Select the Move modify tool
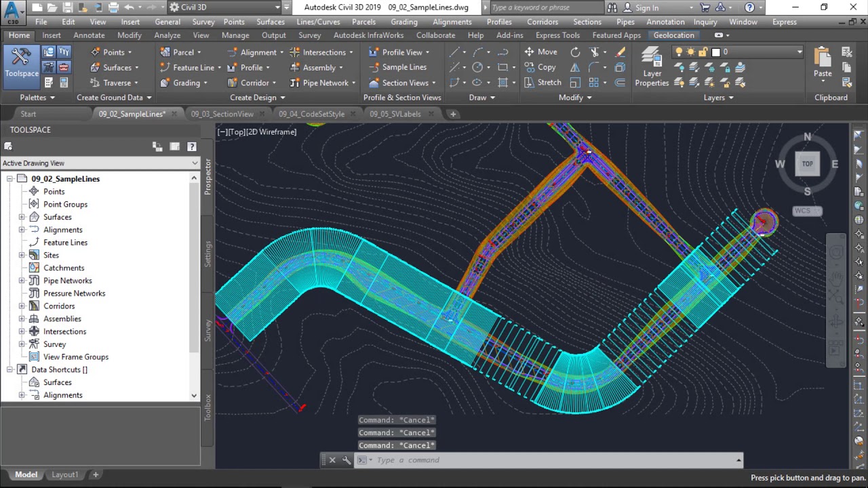This screenshot has width=868, height=488. pos(540,52)
